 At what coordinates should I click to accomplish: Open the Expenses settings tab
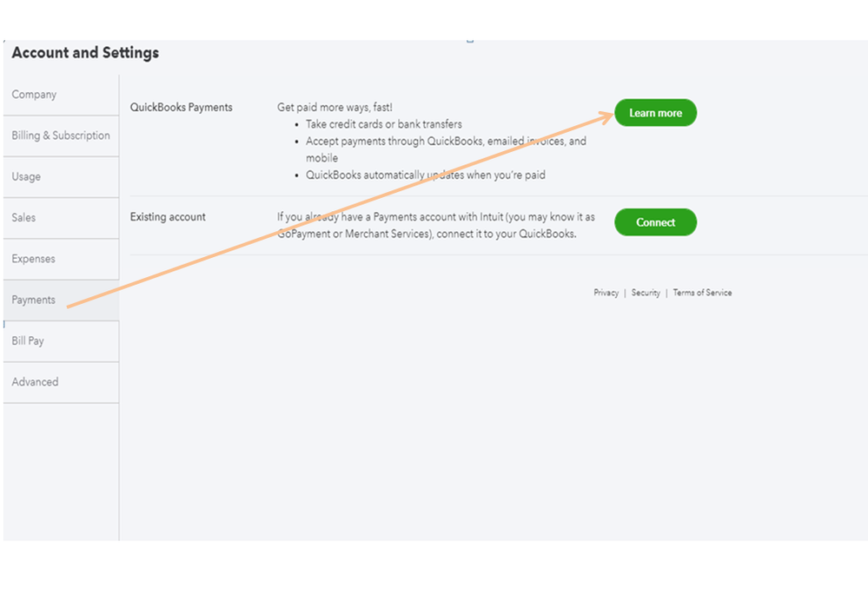point(34,259)
